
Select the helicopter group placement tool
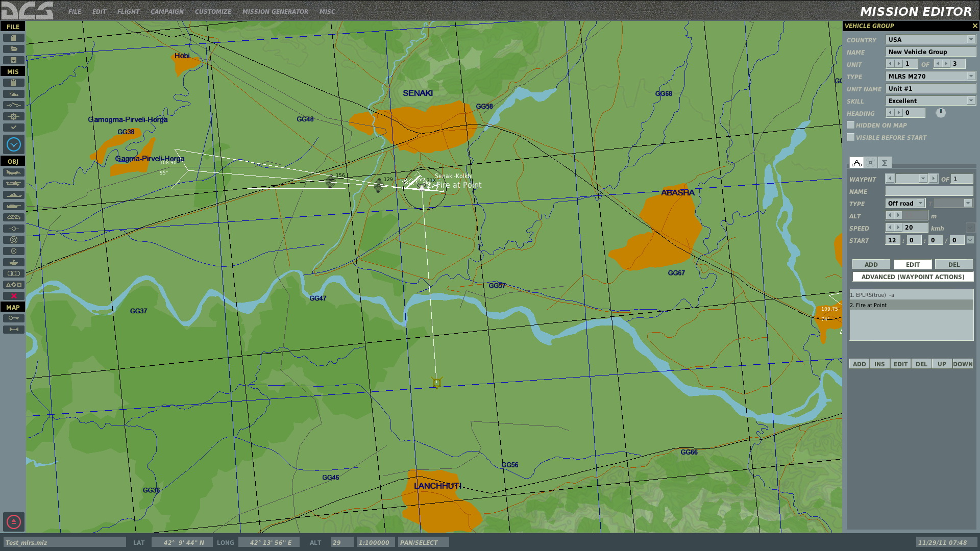14,184
